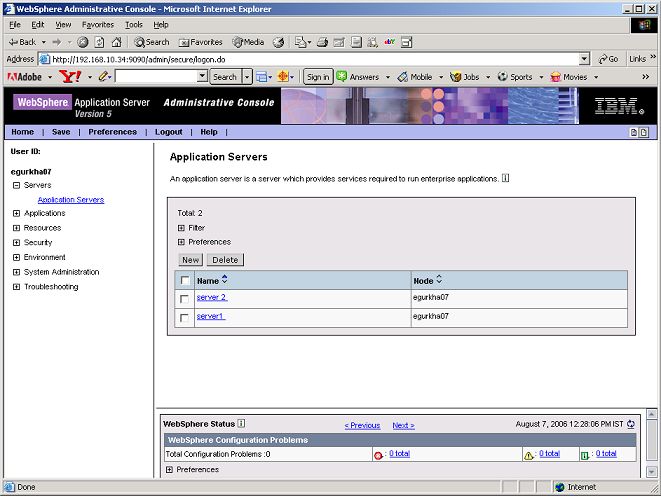
Task: Click the info icon beside WebSphere Status
Action: pos(241,424)
